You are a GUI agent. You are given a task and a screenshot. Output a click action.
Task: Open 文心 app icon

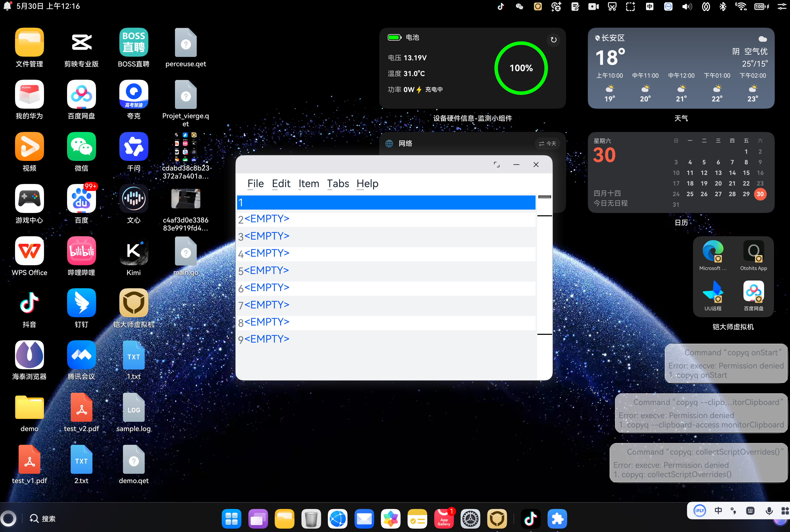tap(134, 199)
